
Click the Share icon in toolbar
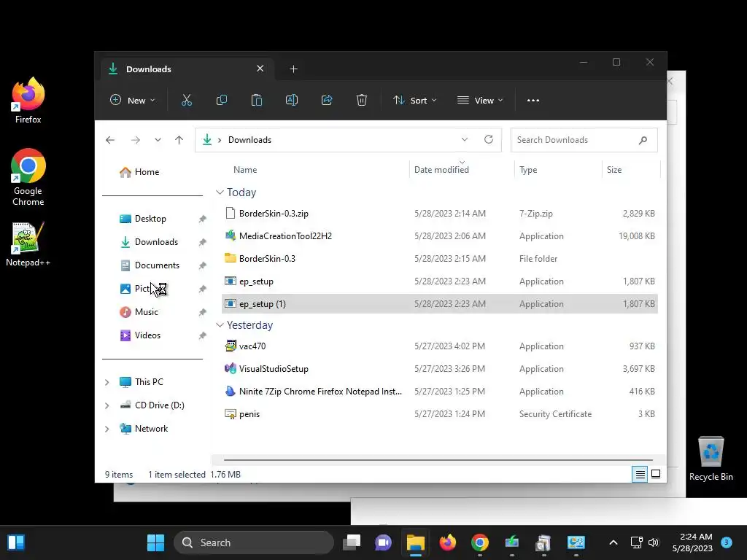pyautogui.click(x=327, y=101)
